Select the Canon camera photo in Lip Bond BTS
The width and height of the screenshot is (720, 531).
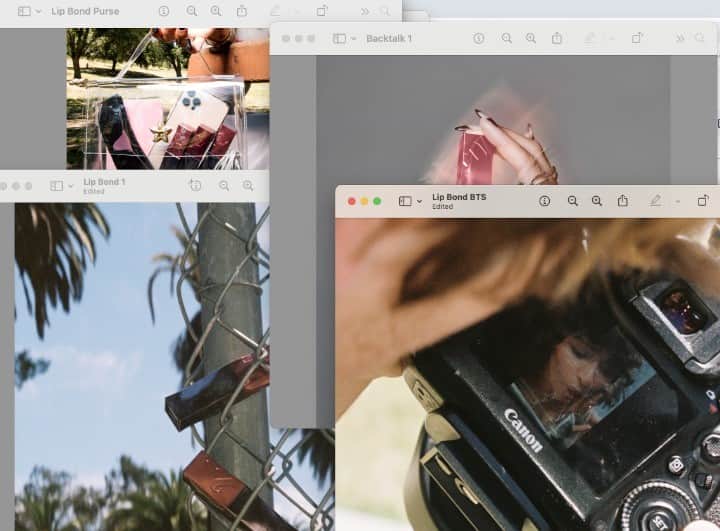528,374
